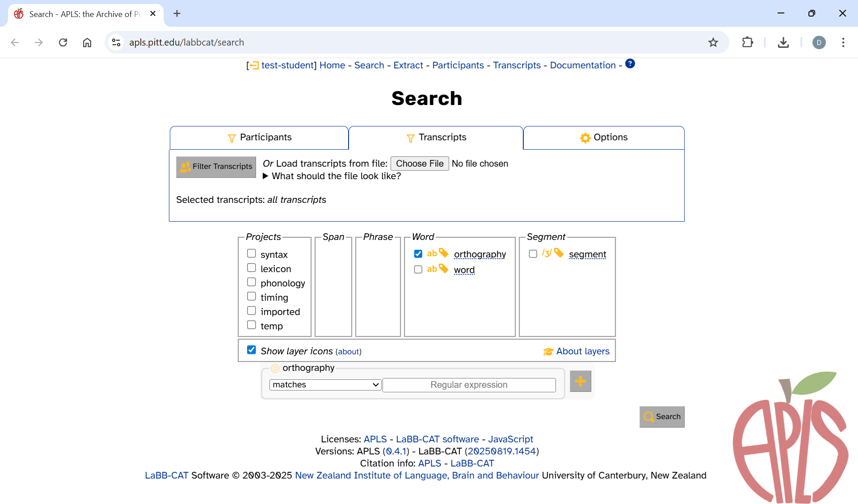Open the matches condition dropdown
This screenshot has width=858, height=504.
click(x=325, y=385)
